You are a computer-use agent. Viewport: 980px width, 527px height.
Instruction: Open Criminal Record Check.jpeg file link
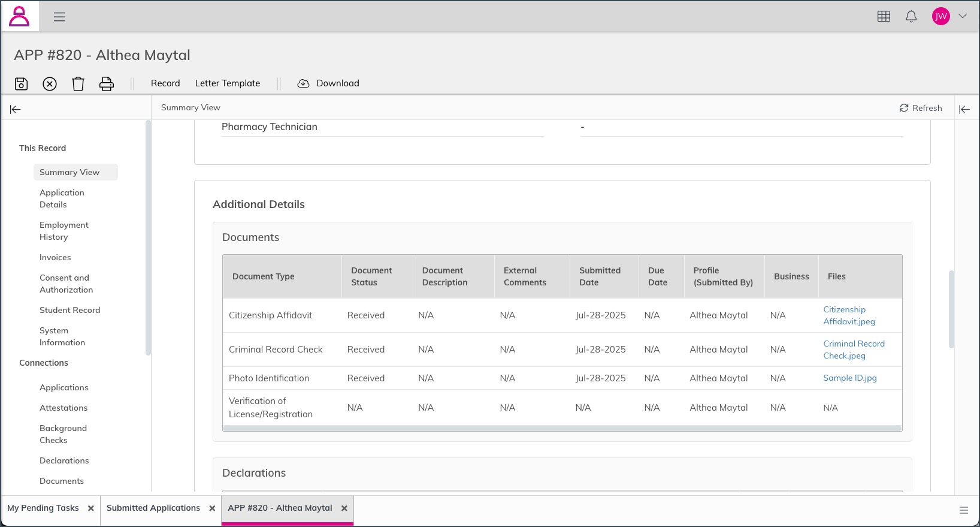pos(854,350)
